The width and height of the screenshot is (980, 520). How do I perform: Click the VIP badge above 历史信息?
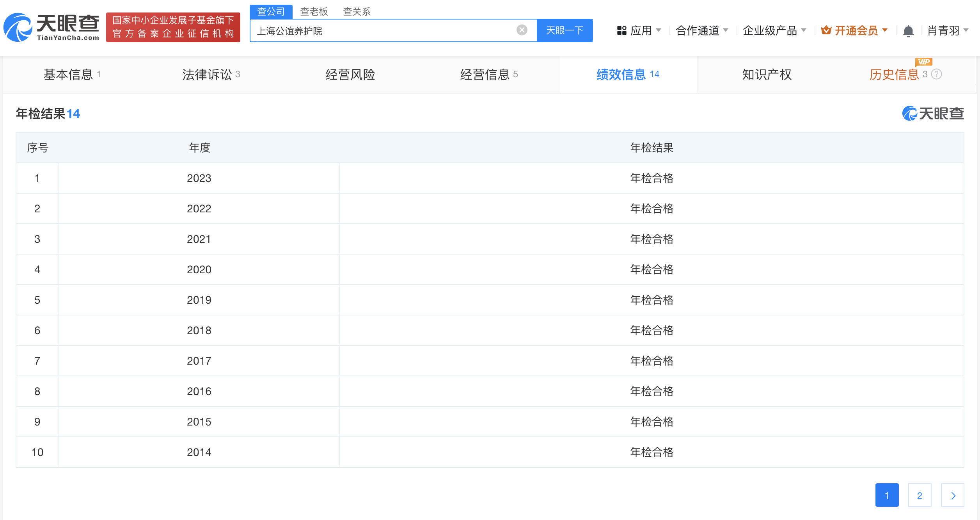924,62
